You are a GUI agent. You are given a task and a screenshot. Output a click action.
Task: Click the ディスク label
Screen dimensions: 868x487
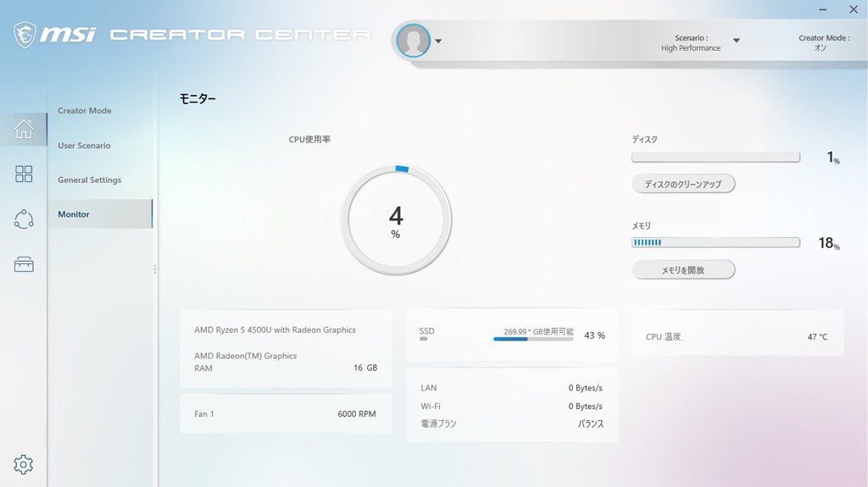click(644, 140)
